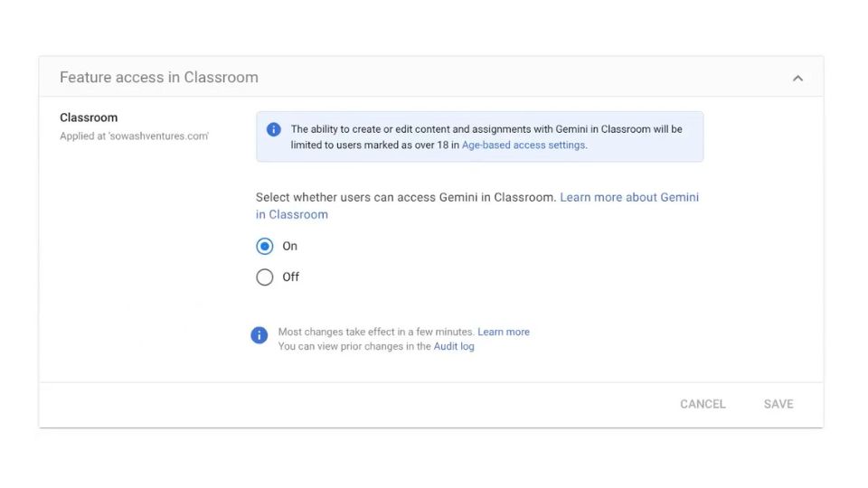The height and width of the screenshot is (488, 868).
Task: Click info icon beside changes notice
Action: 259,335
